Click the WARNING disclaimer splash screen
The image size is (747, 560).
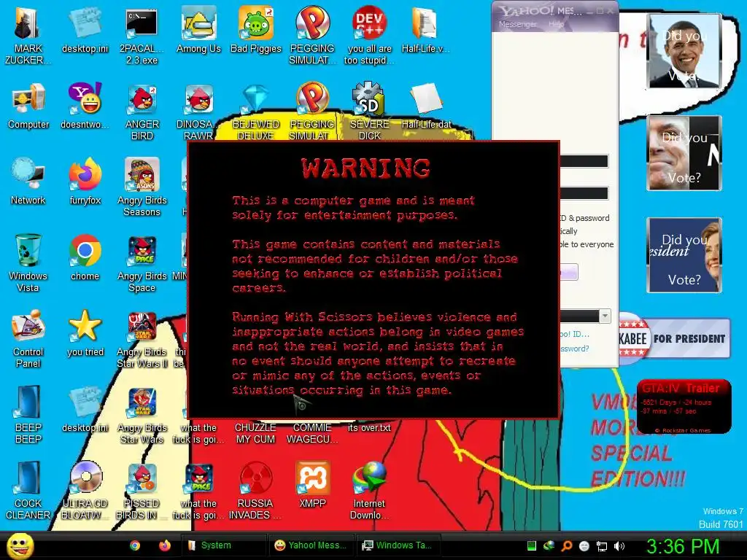pyautogui.click(x=373, y=280)
